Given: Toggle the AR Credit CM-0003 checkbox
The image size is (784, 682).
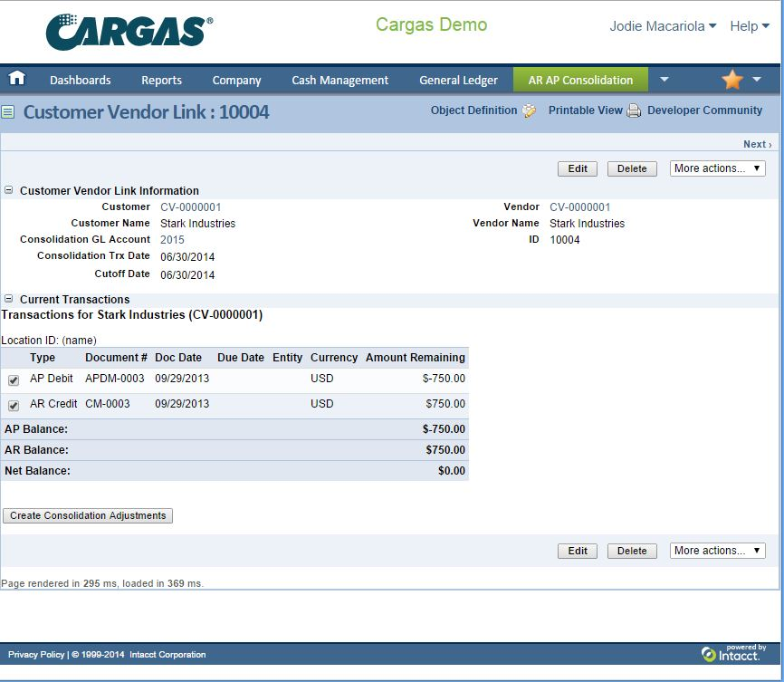Looking at the screenshot, I should [x=14, y=406].
